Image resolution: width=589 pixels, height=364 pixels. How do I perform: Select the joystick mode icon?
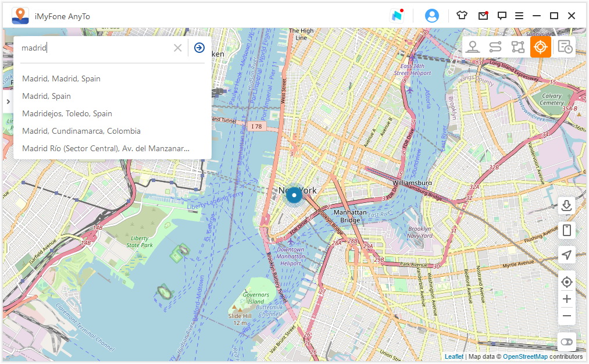point(473,47)
